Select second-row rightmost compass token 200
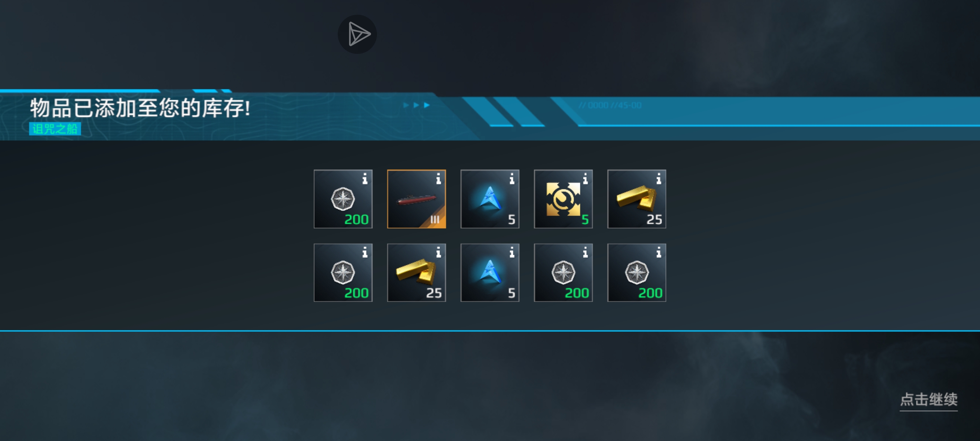The height and width of the screenshot is (441, 980). (637, 272)
